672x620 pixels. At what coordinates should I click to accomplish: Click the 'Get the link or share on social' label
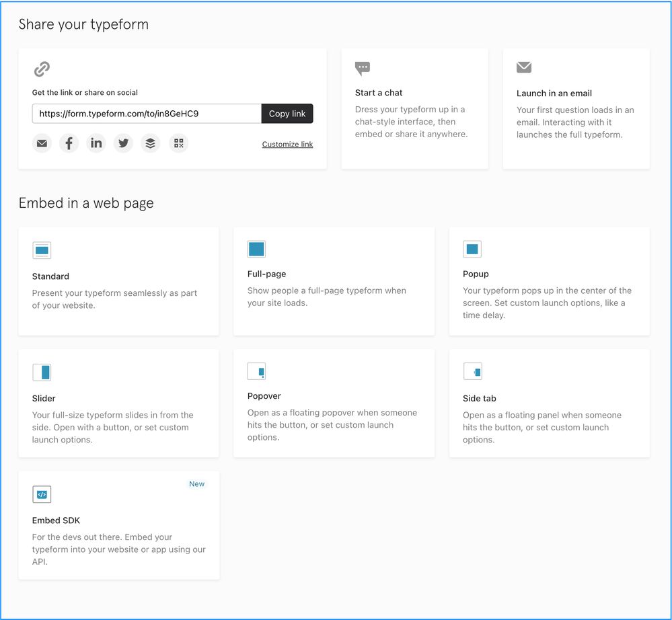pyautogui.click(x=85, y=93)
